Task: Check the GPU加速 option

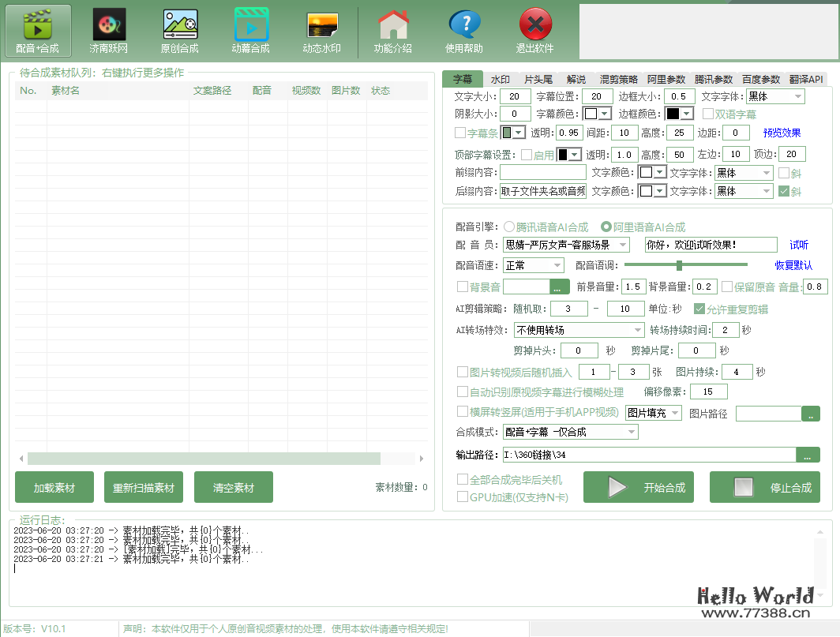Action: click(x=463, y=496)
